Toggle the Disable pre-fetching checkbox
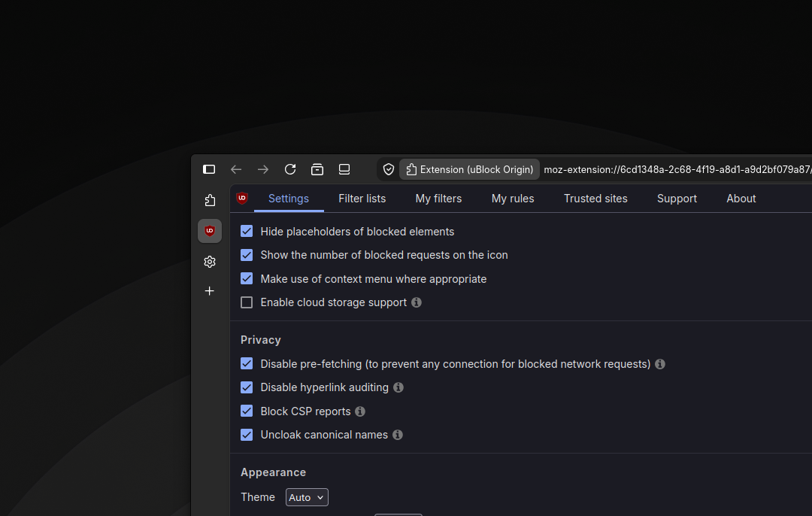 point(247,364)
